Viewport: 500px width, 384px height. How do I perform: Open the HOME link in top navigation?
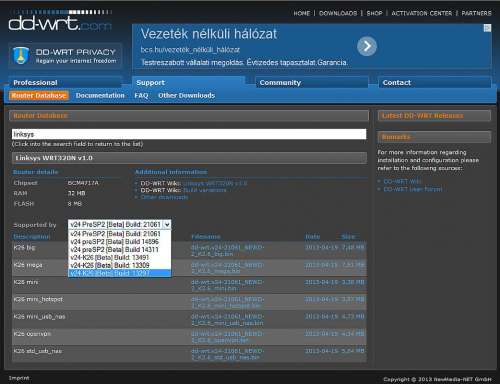coord(302,13)
